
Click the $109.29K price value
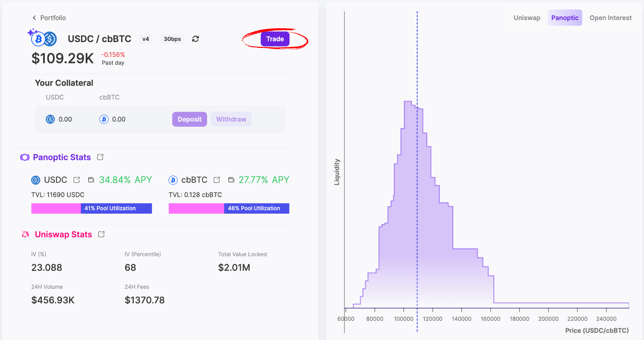[63, 58]
